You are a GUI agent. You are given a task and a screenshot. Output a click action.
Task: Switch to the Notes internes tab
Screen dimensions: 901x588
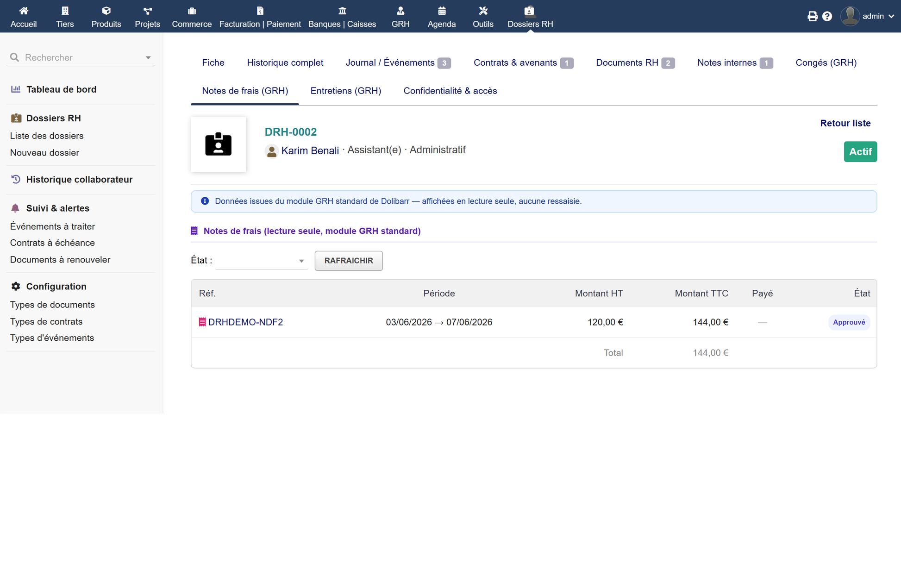(x=734, y=63)
